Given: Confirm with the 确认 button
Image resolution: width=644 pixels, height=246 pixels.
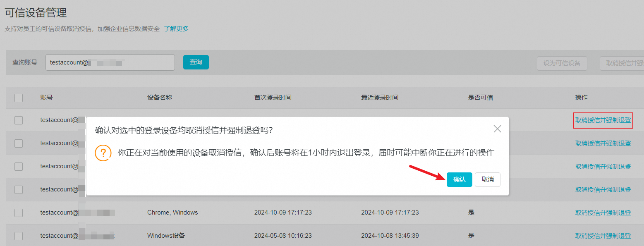Looking at the screenshot, I should pyautogui.click(x=459, y=179).
